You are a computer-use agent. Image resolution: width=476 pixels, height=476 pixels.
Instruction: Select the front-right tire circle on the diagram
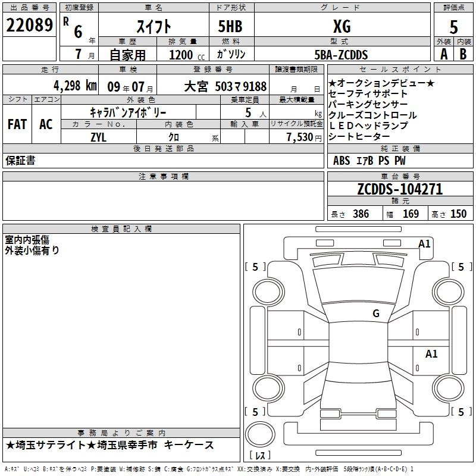click(448, 292)
